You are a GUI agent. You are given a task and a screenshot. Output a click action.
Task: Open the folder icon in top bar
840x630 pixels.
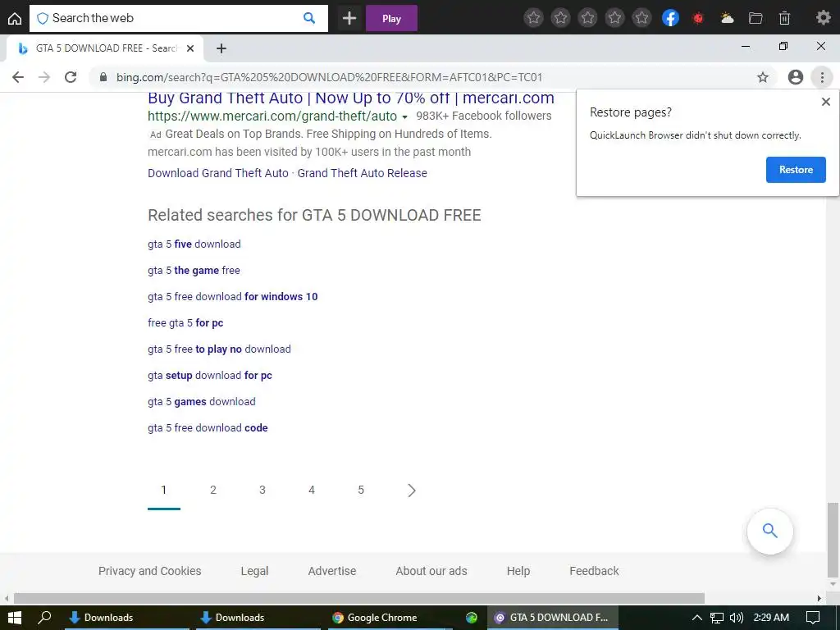pyautogui.click(x=756, y=18)
